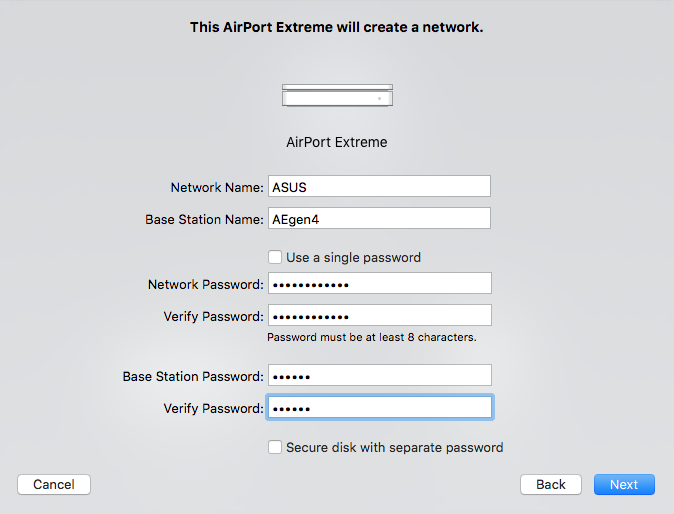Image resolution: width=674 pixels, height=514 pixels.
Task: Enable the Use a single password checkbox
Action: (x=275, y=257)
